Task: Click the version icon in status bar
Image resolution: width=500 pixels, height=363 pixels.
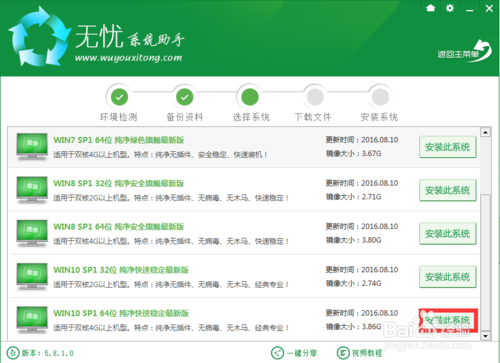Action: [x=13, y=353]
